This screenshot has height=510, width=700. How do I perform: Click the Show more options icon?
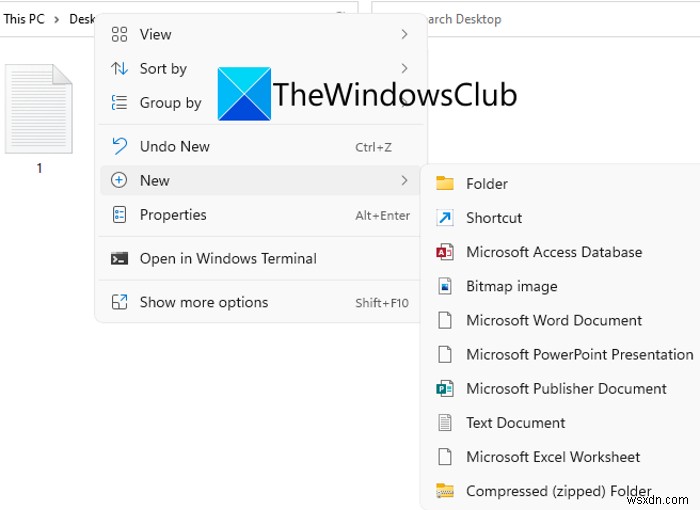point(119,302)
